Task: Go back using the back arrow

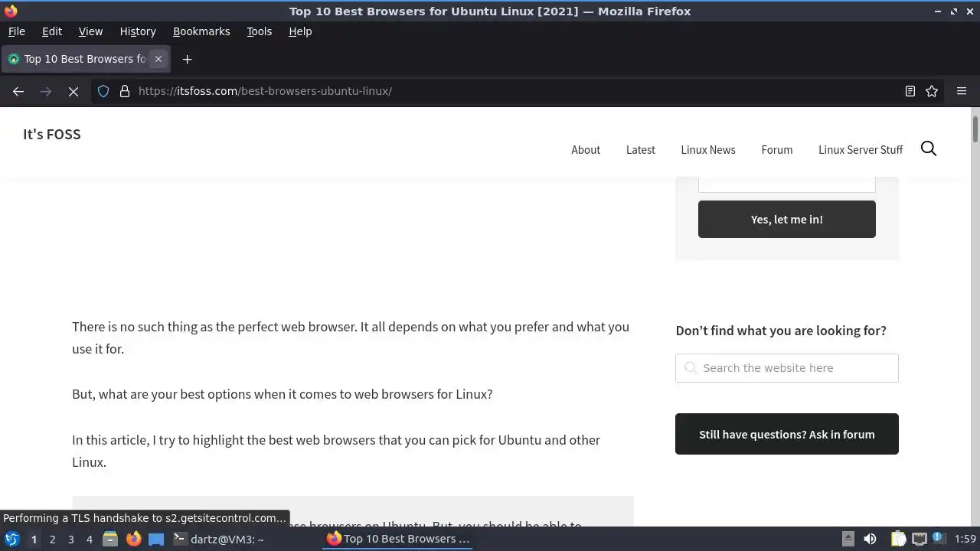Action: point(18,91)
